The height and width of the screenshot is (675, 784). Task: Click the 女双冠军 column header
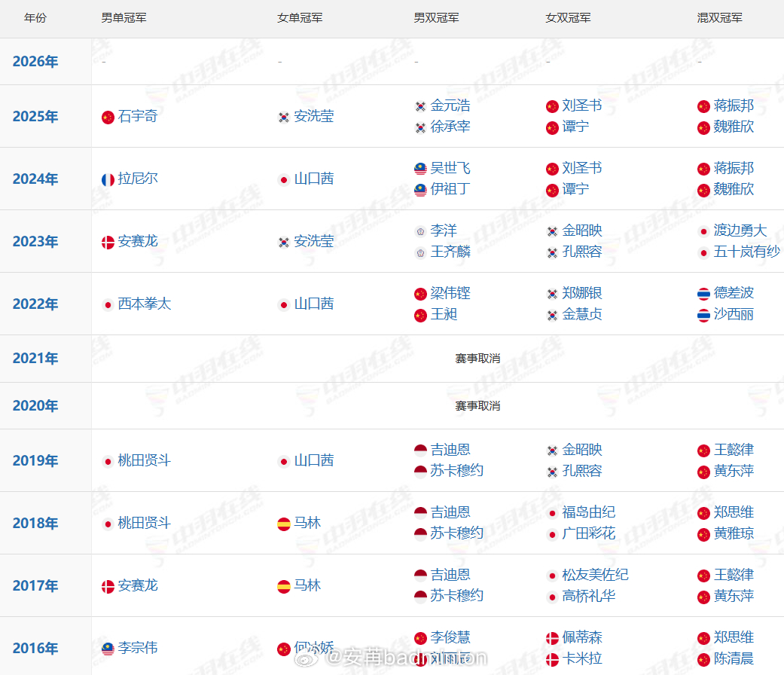pos(568,18)
